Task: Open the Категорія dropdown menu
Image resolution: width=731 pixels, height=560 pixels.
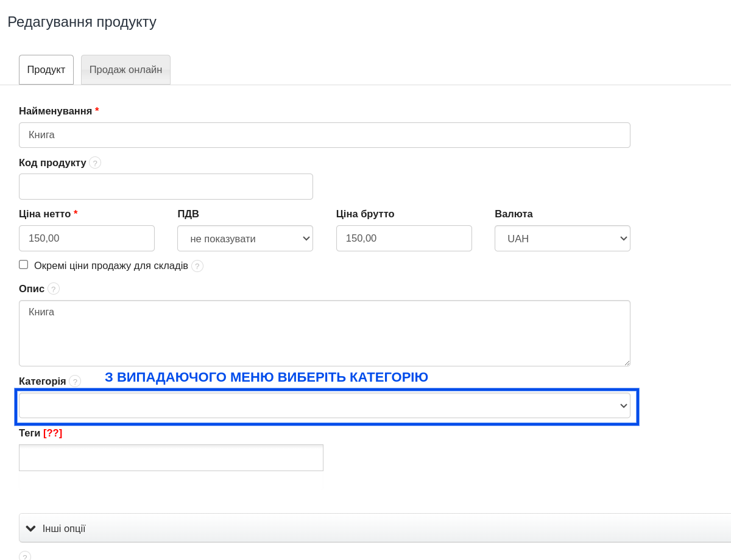Action: 324,405
